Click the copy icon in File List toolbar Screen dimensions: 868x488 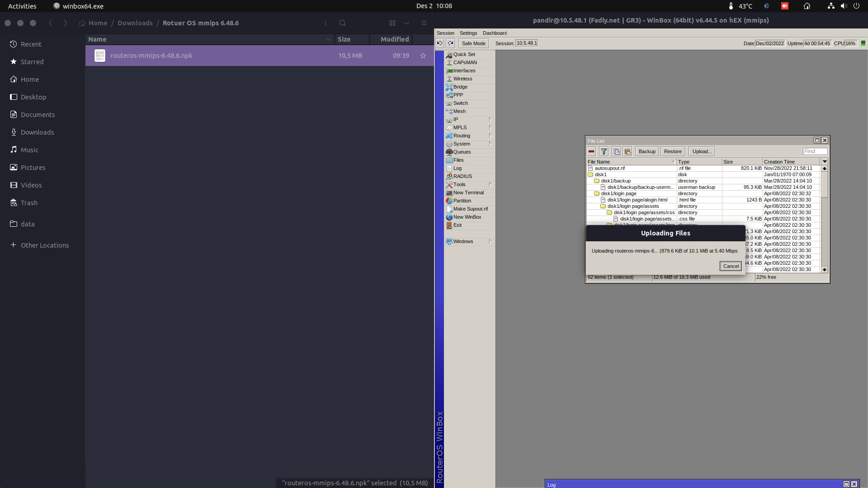(616, 151)
